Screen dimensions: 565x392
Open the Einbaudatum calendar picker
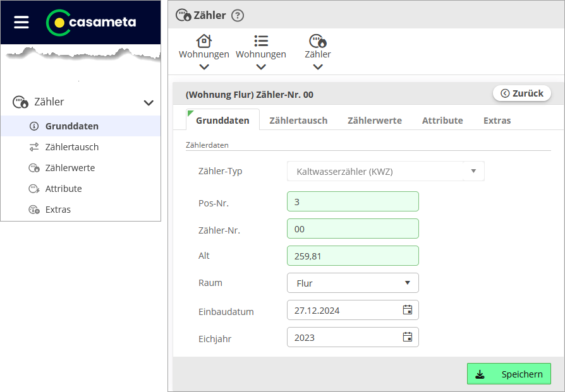(408, 310)
